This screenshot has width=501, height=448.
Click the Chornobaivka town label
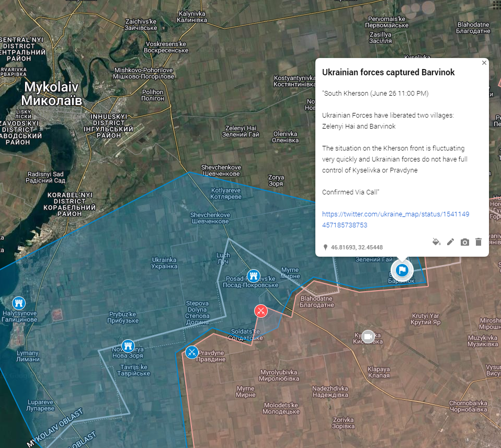click(x=468, y=406)
